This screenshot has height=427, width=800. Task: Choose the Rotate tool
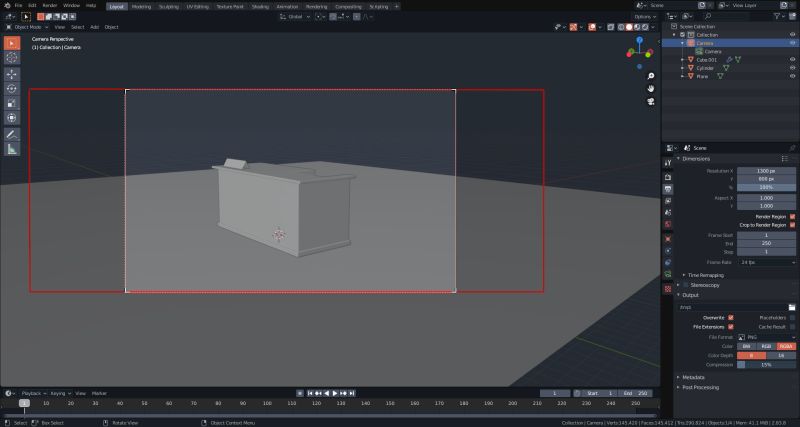click(x=12, y=89)
